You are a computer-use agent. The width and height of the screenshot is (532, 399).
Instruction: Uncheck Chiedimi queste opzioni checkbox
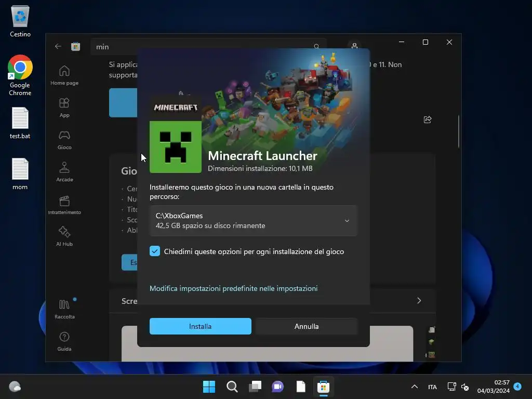(155, 251)
